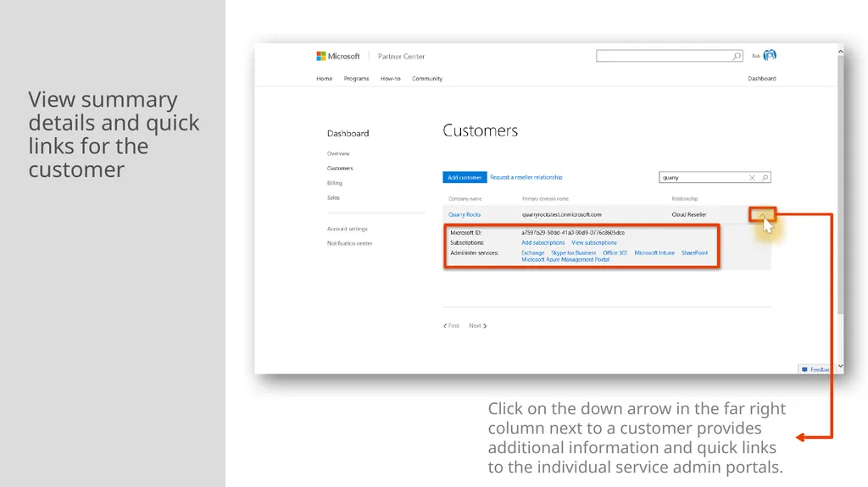Open the SharePoint admin link
Image resolution: width=868 pixels, height=487 pixels.
click(694, 253)
